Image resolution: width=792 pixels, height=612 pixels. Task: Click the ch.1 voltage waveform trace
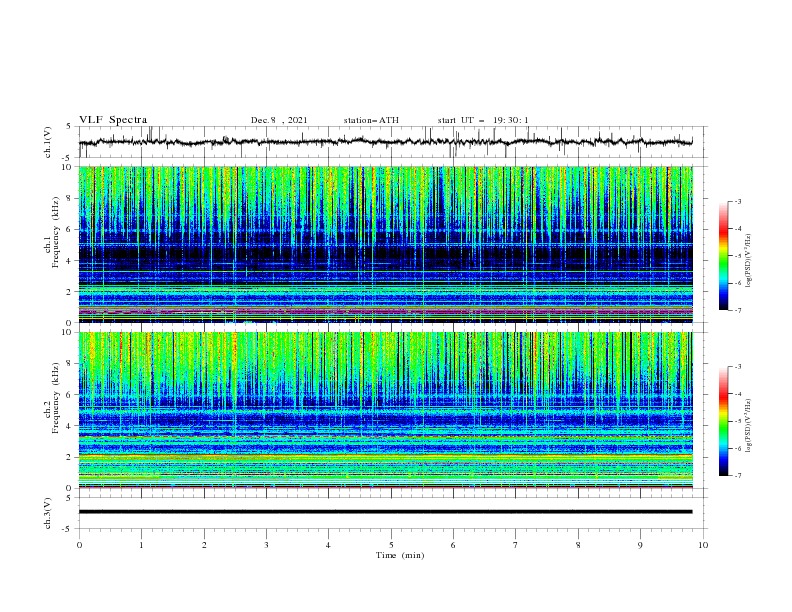tap(385, 142)
